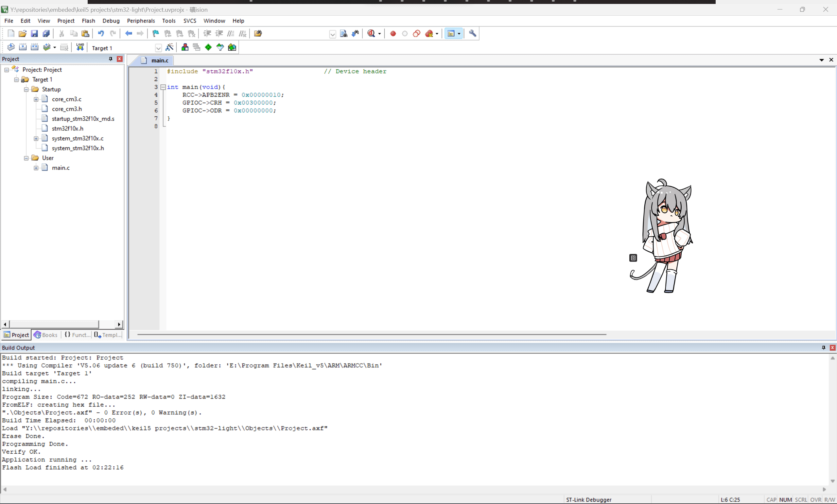This screenshot has width=837, height=504.
Task: Indent the selected lines
Action: [207, 33]
